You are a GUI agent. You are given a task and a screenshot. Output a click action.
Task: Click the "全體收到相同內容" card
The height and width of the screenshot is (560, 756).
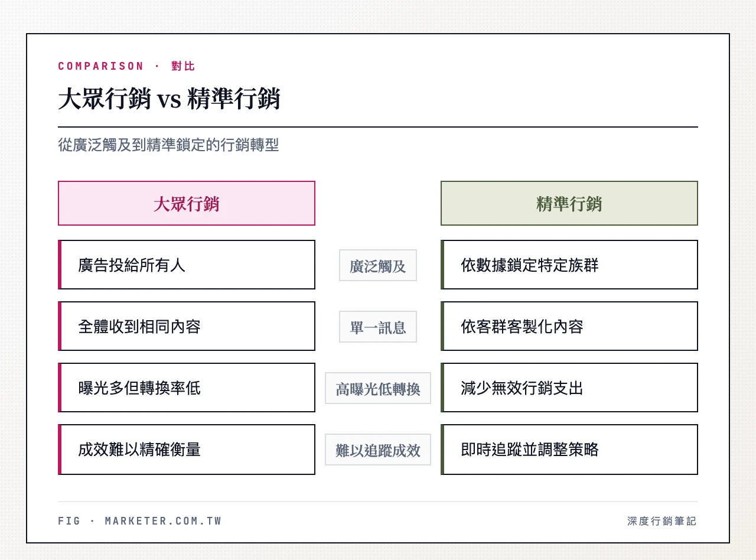click(x=187, y=326)
